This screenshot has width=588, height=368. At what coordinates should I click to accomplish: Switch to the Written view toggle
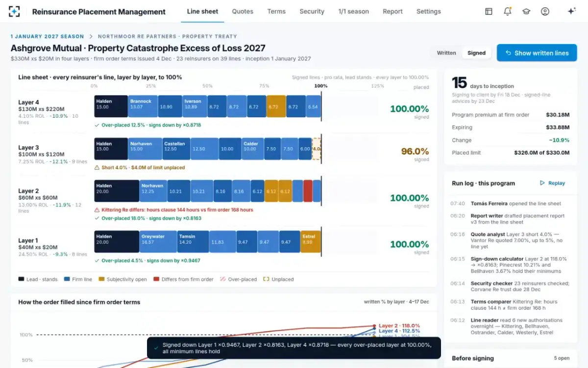click(x=446, y=53)
